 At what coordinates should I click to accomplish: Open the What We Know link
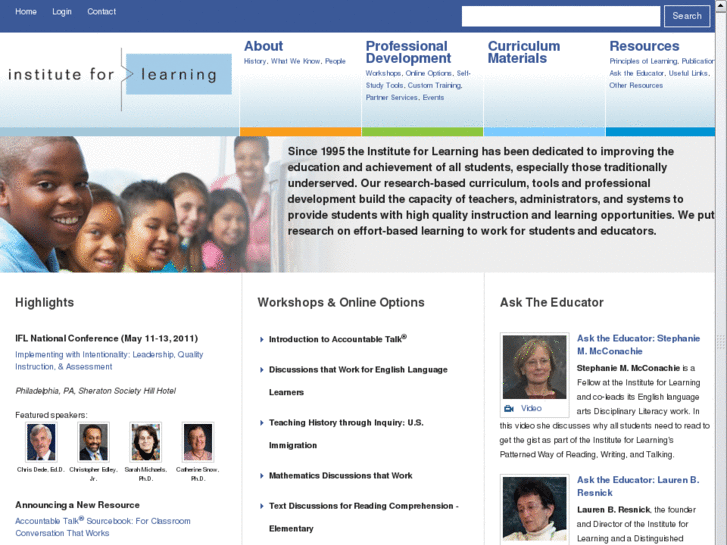(x=295, y=61)
